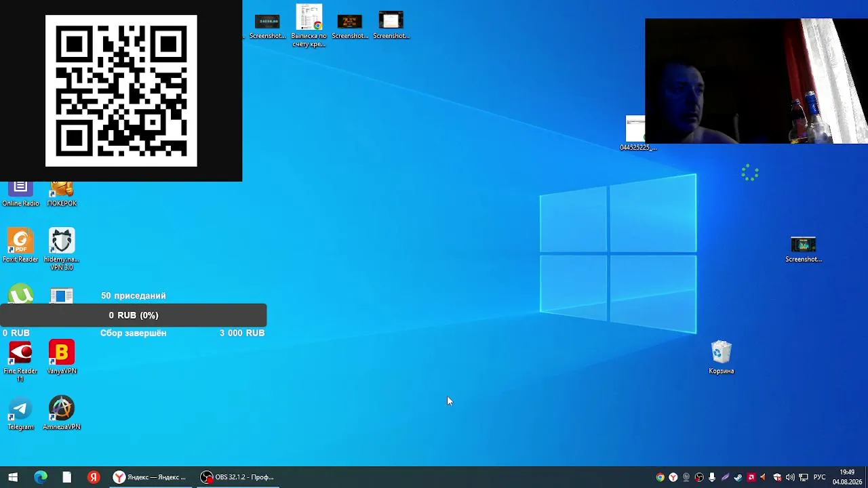This screenshot has width=868, height=488.
Task: Launch Telegram from the desktop
Action: click(x=20, y=413)
